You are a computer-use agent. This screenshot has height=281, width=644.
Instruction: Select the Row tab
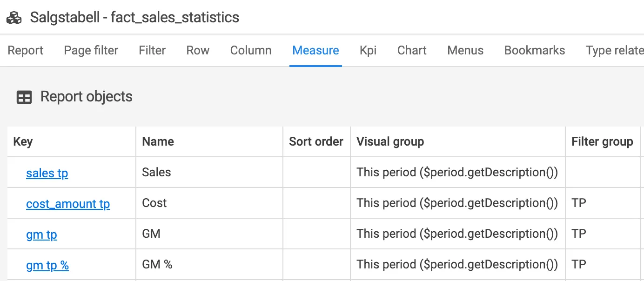tap(198, 50)
